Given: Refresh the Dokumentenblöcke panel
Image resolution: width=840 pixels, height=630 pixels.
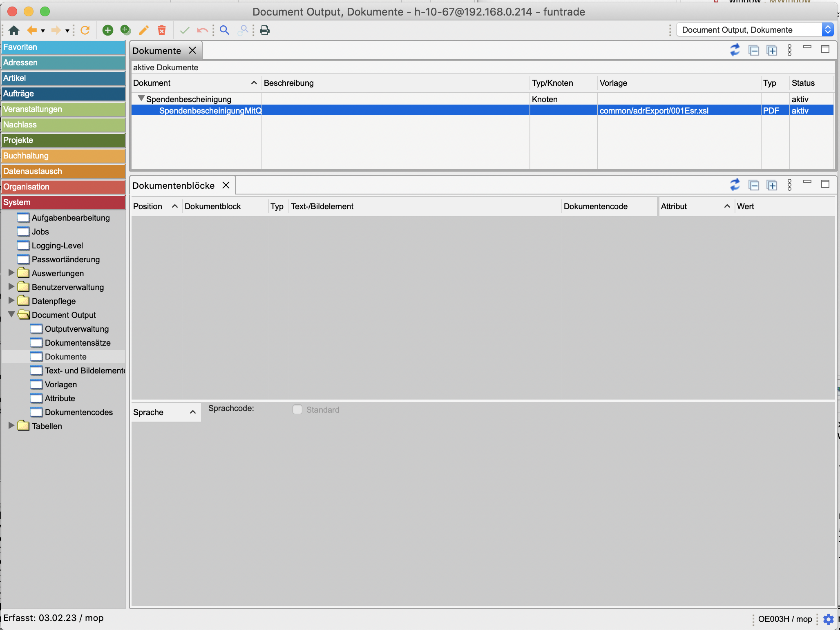Looking at the screenshot, I should (x=735, y=185).
